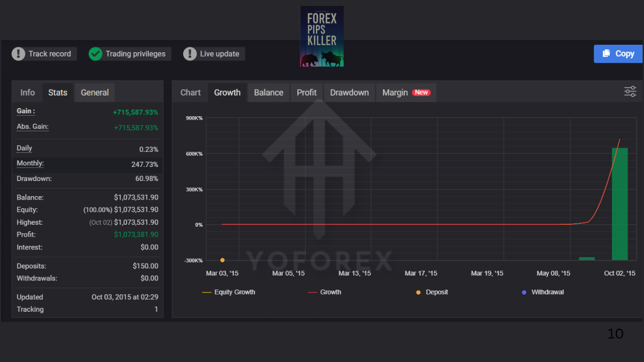Switch to the Drawdown tab

349,93
